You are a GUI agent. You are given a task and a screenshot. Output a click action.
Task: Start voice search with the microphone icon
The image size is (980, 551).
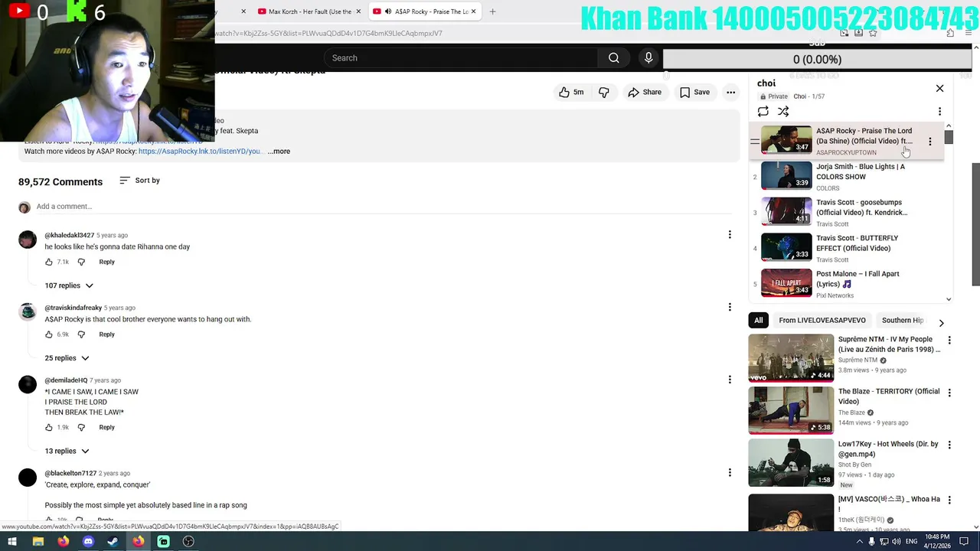pos(648,58)
